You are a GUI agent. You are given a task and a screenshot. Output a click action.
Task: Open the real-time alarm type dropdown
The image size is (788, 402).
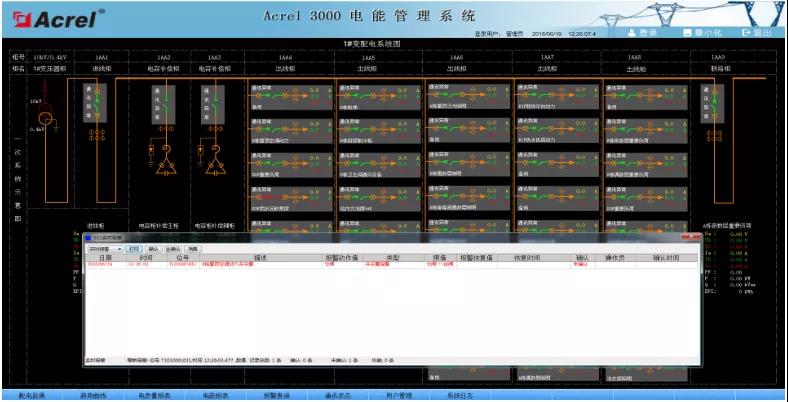tap(105, 249)
